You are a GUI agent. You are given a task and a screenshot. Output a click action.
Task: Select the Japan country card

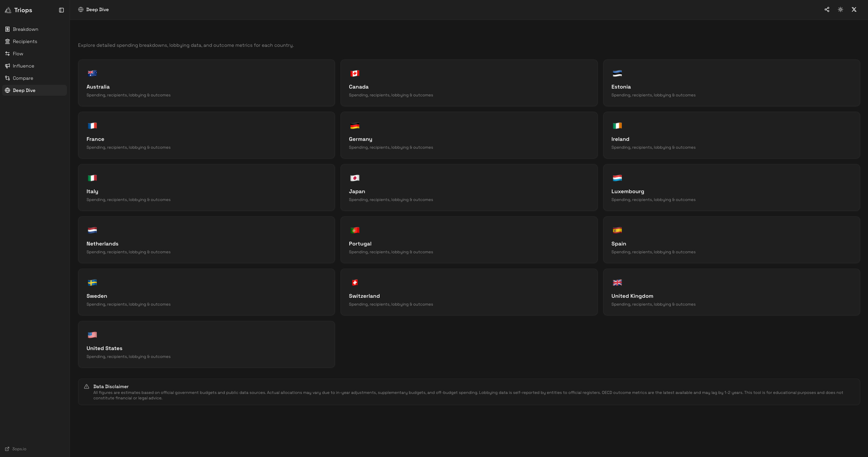(469, 188)
